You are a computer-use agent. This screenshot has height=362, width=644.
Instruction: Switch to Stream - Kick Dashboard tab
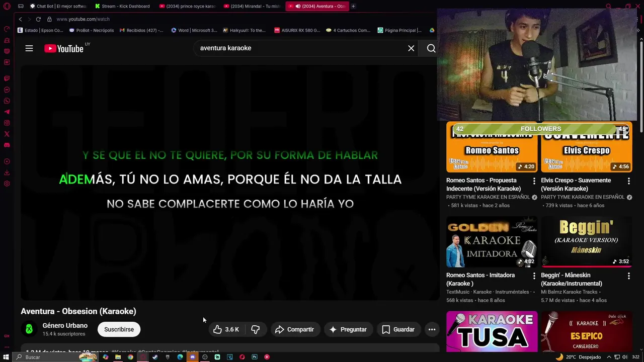122,6
